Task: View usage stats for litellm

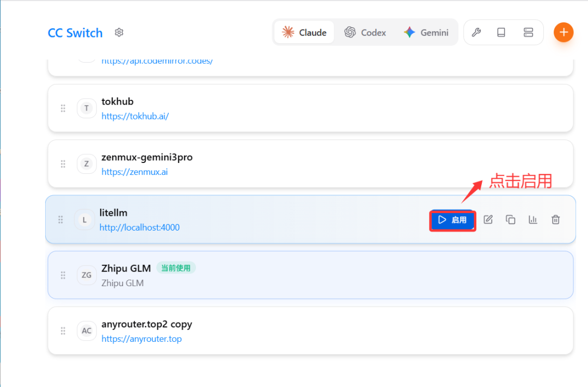Action: [533, 220]
